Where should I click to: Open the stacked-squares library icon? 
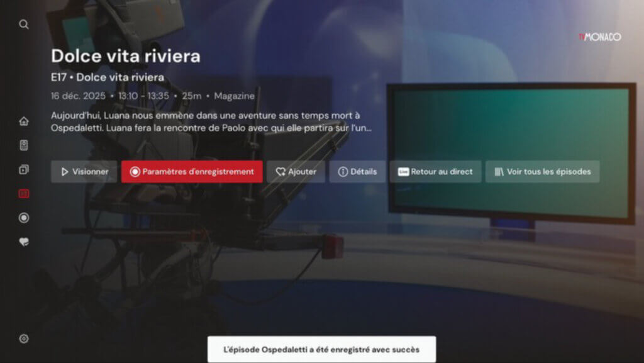point(24,169)
